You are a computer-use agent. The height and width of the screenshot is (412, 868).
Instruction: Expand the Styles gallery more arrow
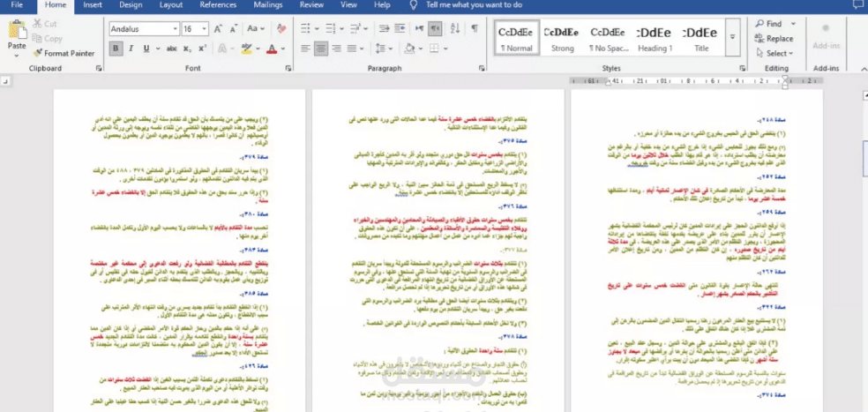click(x=732, y=36)
